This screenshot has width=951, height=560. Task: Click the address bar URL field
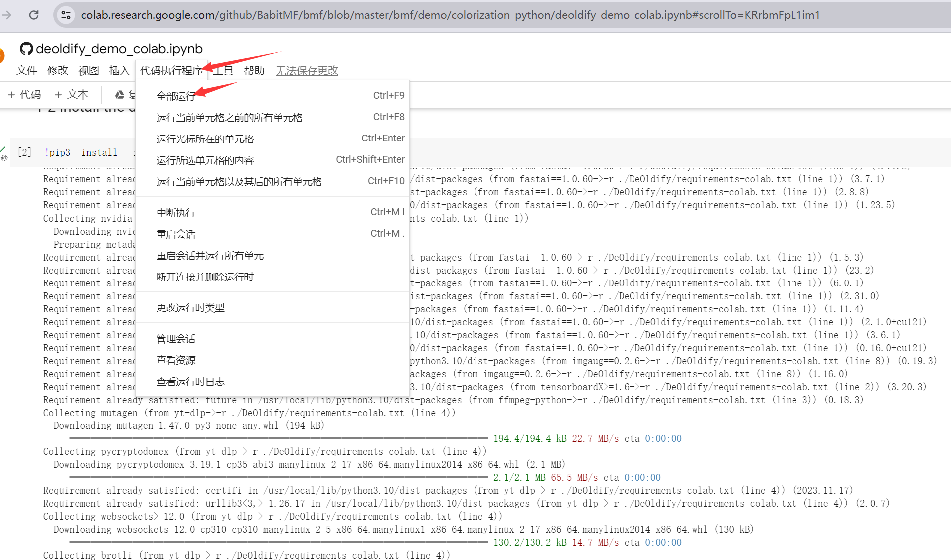[x=450, y=15]
